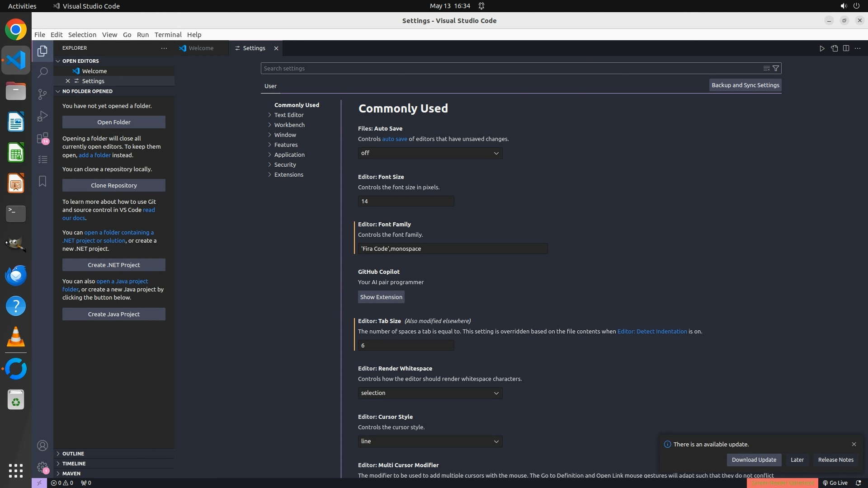The image size is (868, 488).
Task: Open the Files: Auto Save dropdown
Action: point(430,153)
